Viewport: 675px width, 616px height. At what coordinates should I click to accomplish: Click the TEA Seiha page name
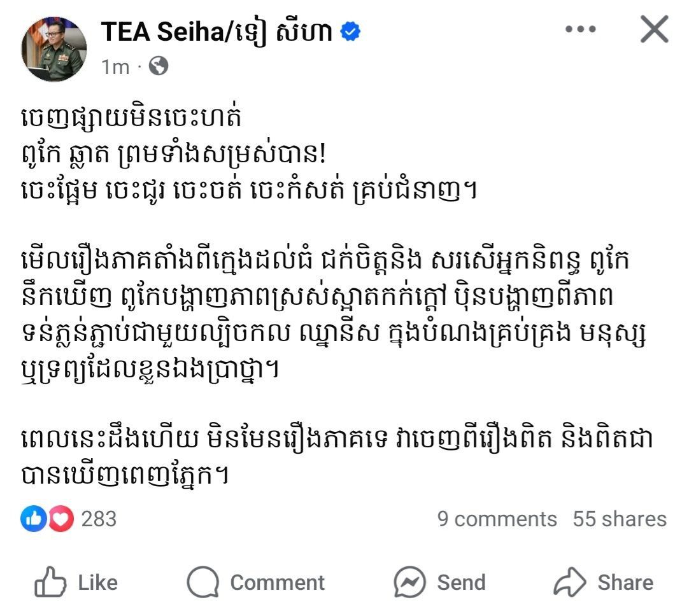(x=217, y=32)
